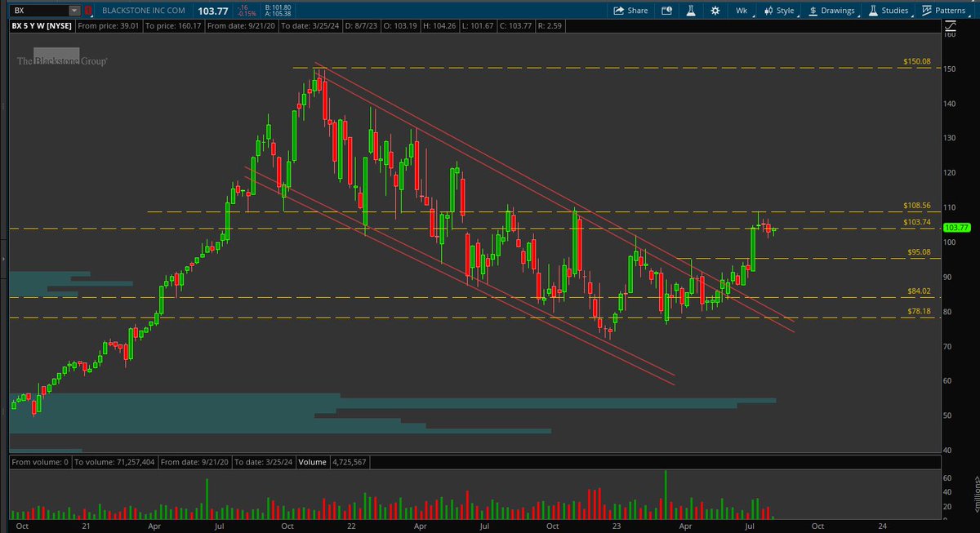Click the volume value 4,725,567
Screen dimensions: 980x533
click(349, 462)
